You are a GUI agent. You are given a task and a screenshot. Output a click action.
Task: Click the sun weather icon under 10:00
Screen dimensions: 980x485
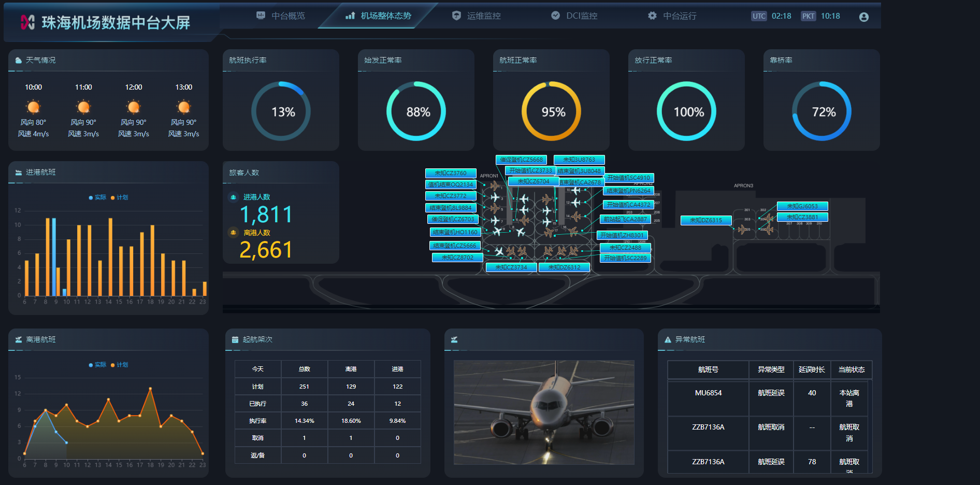click(33, 107)
